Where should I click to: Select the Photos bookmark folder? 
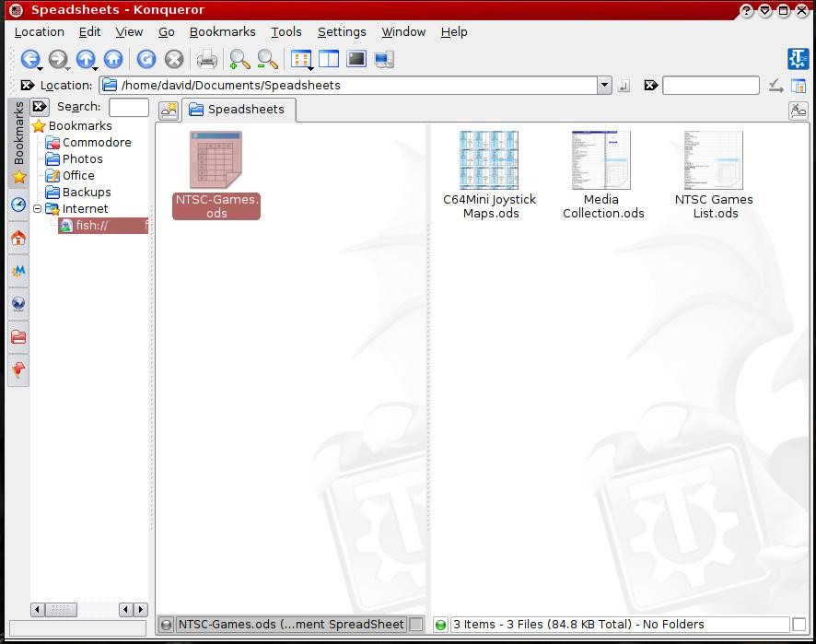point(74,158)
